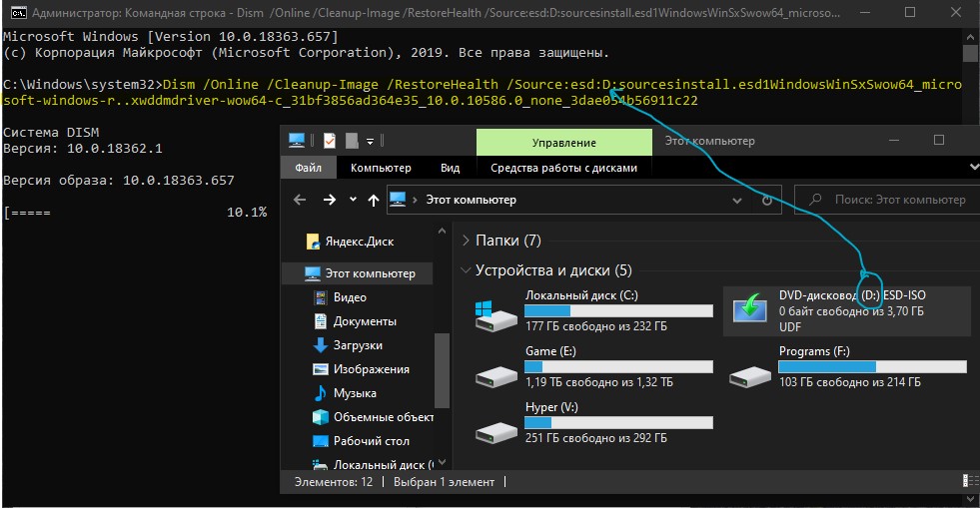Click 'Система DISM' line in console
The image size is (980, 508).
click(51, 133)
